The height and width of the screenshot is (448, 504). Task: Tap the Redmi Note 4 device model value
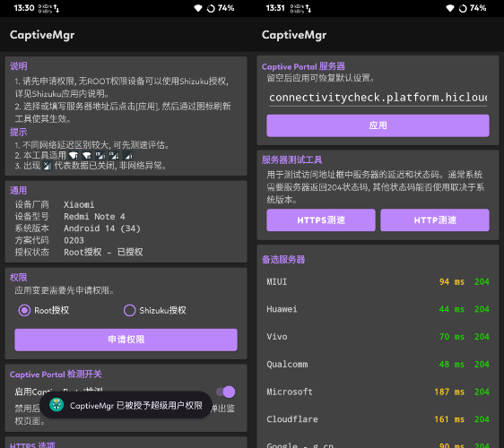click(94, 217)
